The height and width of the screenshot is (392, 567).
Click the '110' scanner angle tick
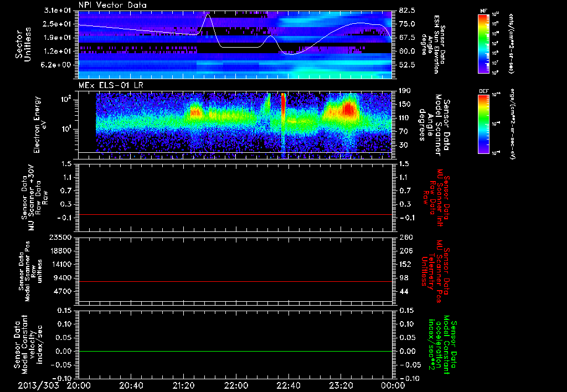pos(405,118)
